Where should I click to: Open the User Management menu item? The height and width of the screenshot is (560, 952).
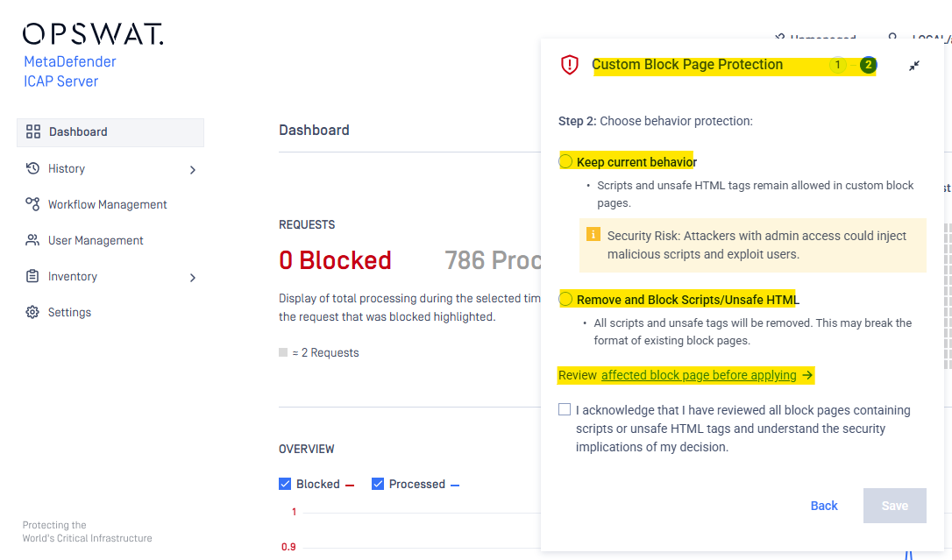click(x=96, y=240)
